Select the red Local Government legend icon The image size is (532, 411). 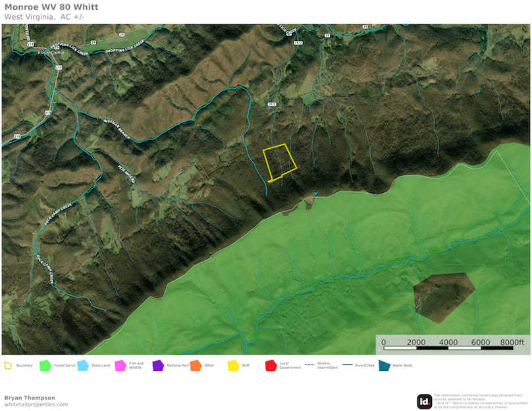[271, 365]
